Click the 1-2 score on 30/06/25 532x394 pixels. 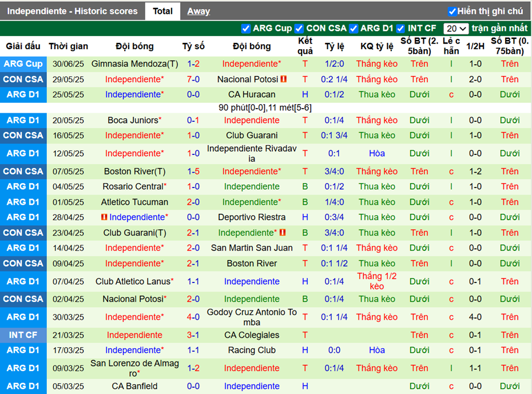pos(193,63)
